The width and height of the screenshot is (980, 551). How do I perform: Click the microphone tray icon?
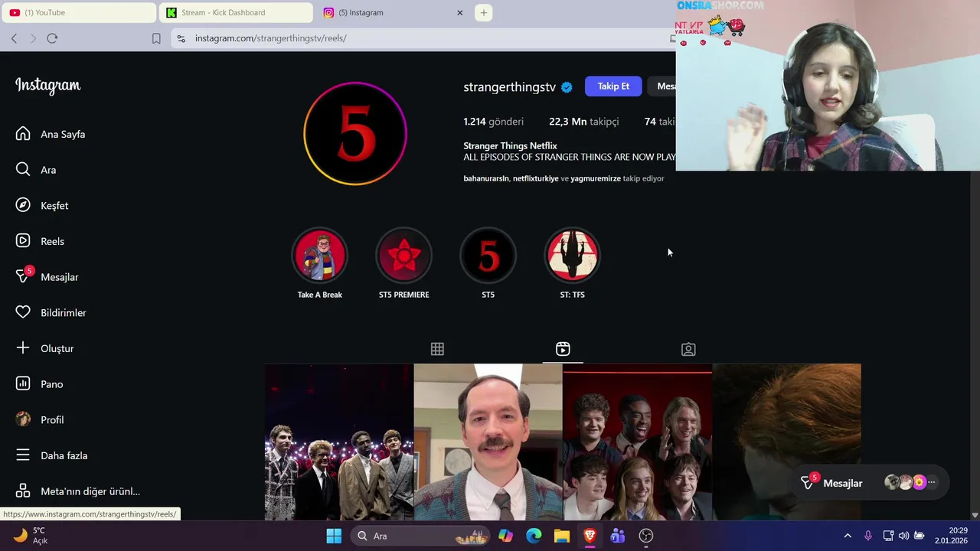tap(867, 536)
